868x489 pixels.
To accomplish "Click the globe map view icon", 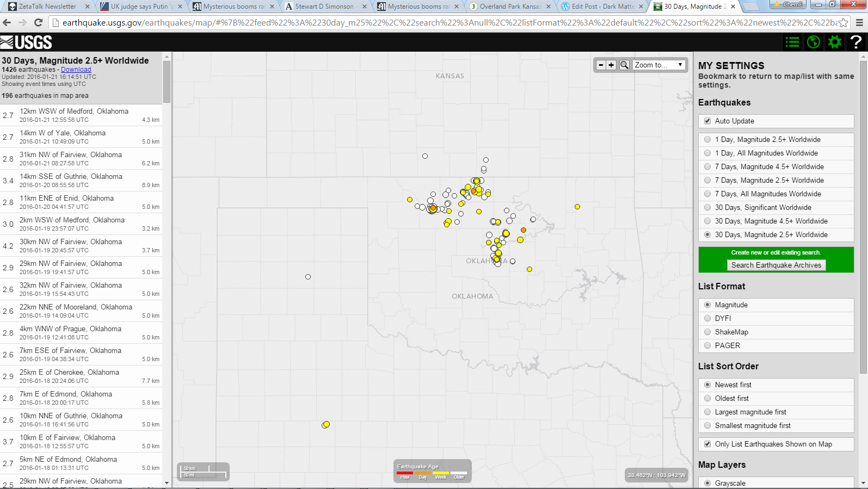I will click(x=814, y=42).
